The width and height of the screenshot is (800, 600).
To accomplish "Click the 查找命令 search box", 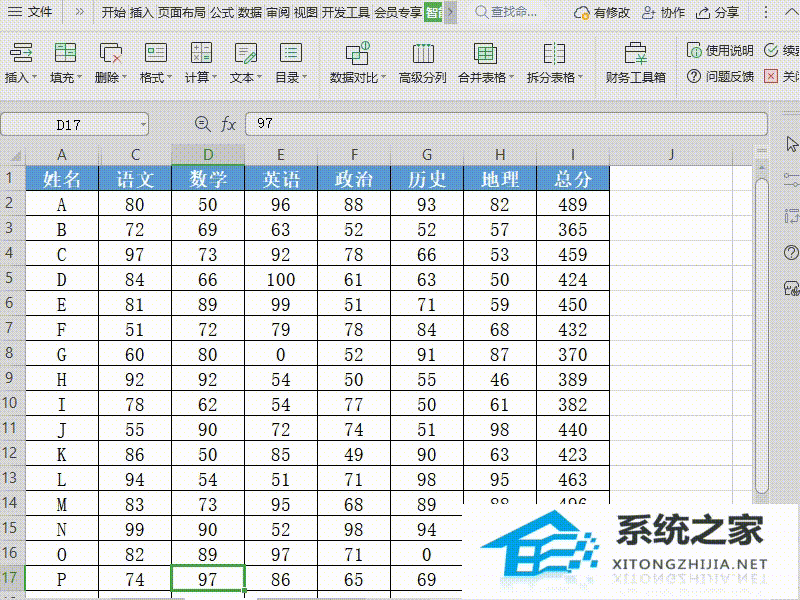I will 506,12.
